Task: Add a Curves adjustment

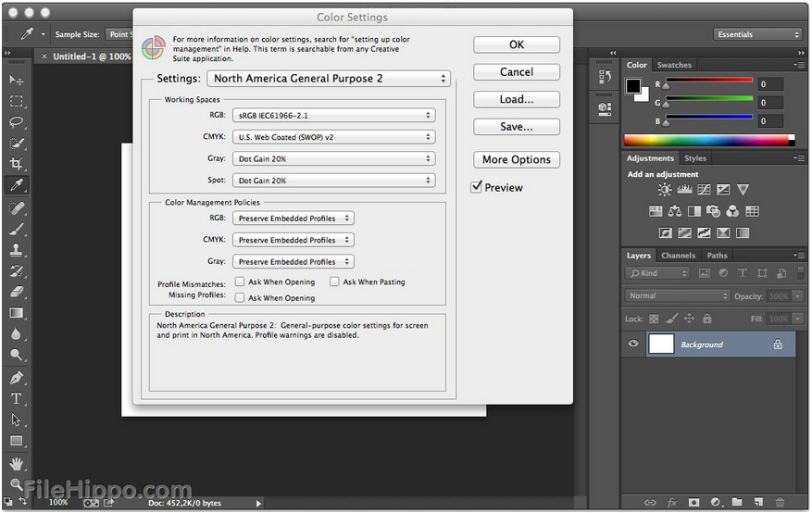Action: click(704, 190)
